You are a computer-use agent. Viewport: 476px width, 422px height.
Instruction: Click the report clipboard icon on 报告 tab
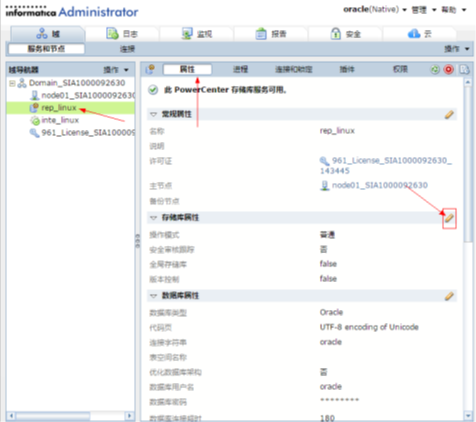(261, 34)
